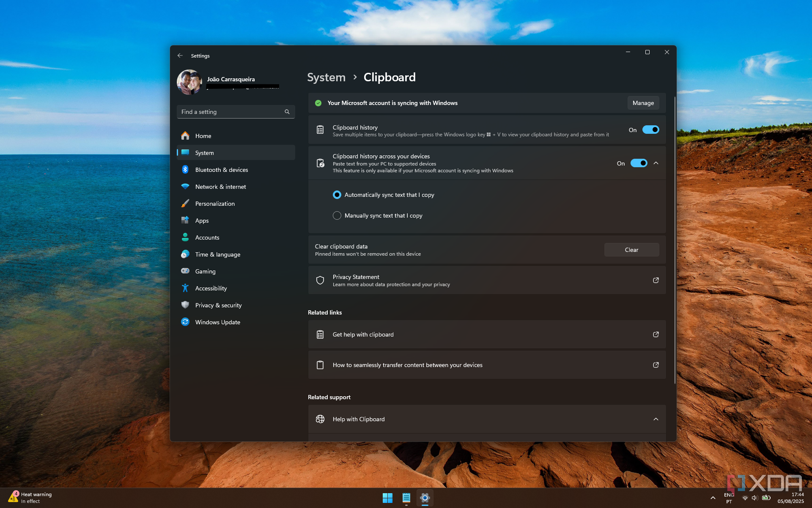Open Bluetooth & devices settings

(x=236, y=169)
